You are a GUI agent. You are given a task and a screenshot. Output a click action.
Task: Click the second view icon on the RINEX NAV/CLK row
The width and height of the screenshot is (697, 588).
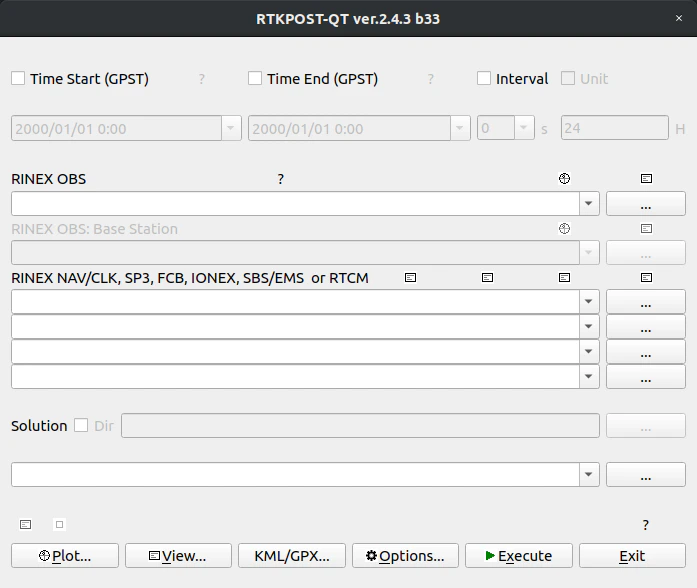click(x=487, y=278)
